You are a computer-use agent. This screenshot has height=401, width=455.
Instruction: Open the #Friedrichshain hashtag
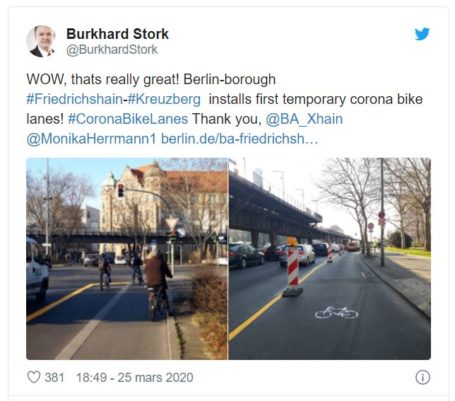[74, 99]
